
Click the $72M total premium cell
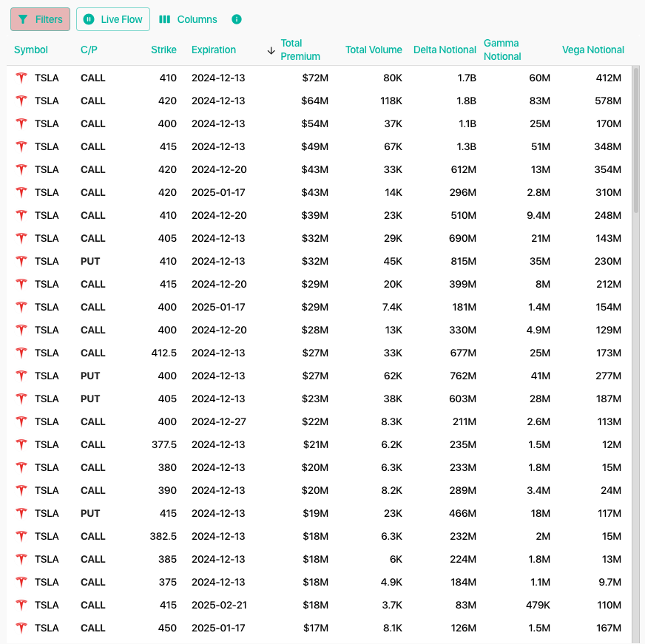(315, 78)
